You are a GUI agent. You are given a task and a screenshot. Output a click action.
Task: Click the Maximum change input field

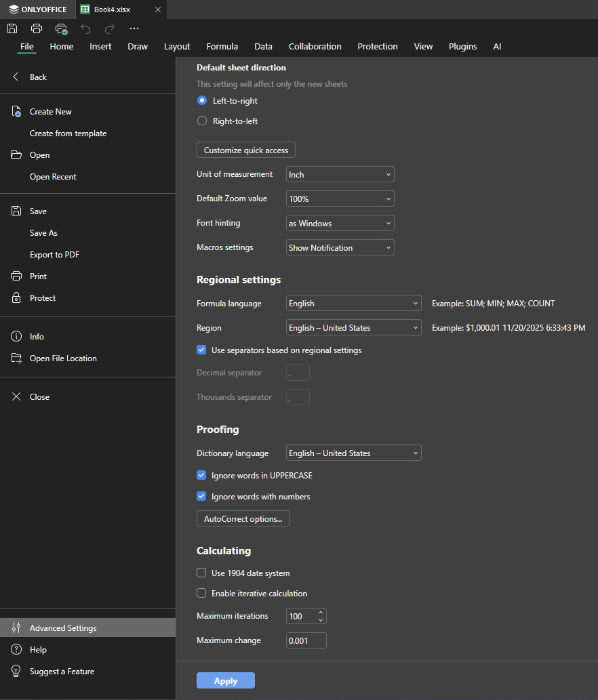click(x=306, y=640)
